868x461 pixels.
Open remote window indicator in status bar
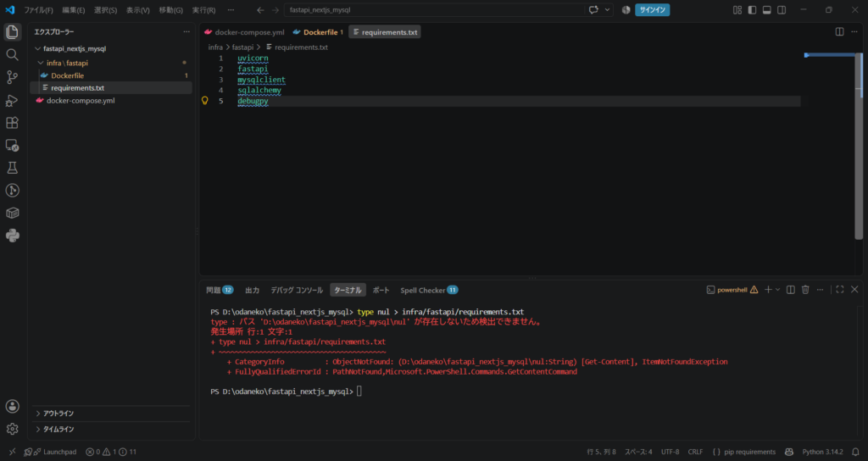click(x=12, y=452)
